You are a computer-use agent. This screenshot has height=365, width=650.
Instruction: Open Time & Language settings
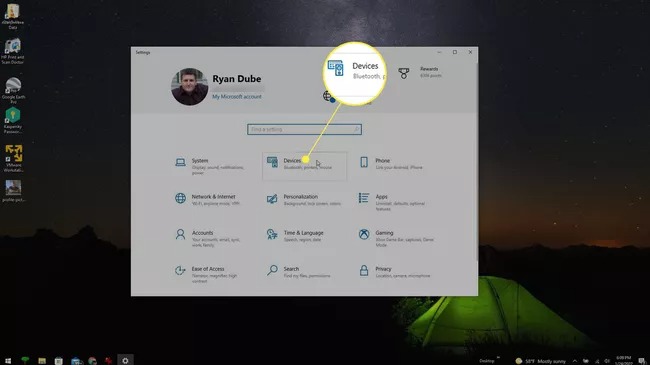pos(304,236)
